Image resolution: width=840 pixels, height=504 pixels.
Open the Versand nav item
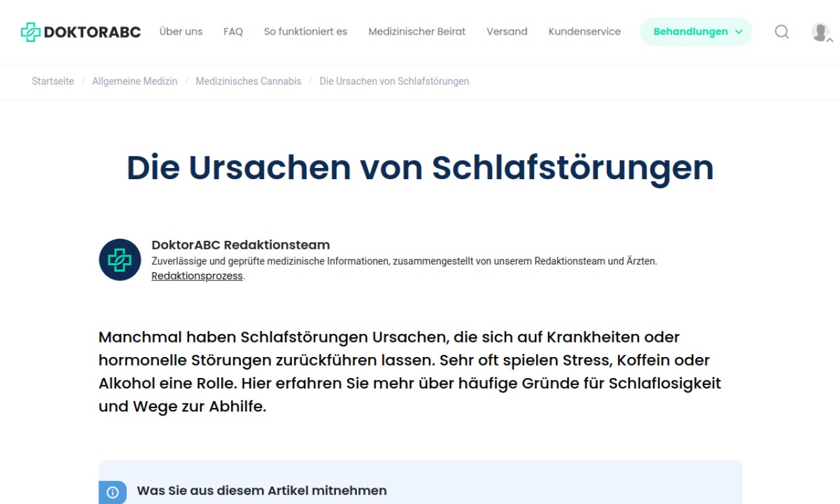pos(507,31)
